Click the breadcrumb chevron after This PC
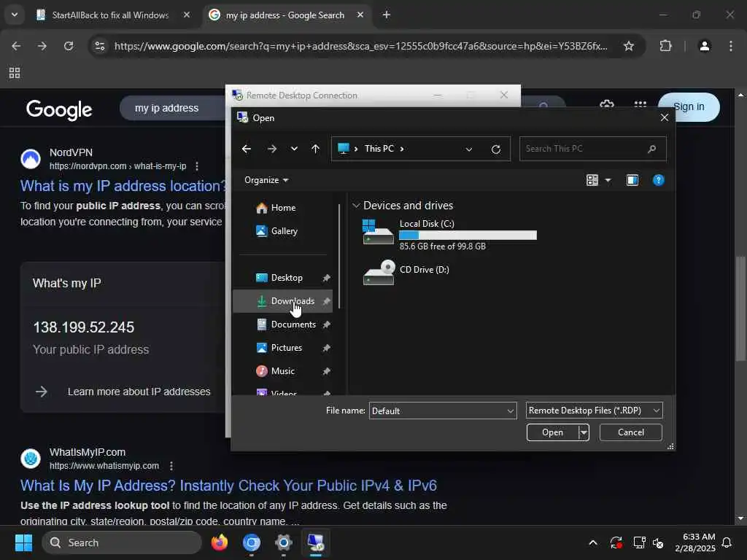This screenshot has height=560, width=747. [x=402, y=149]
